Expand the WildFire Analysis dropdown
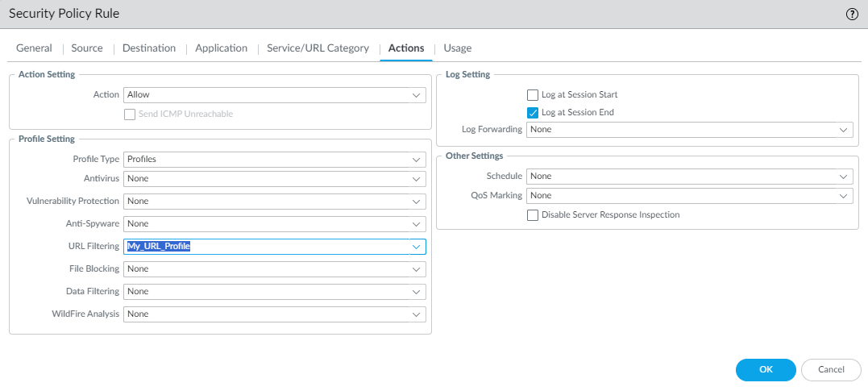This screenshot has width=868, height=391. [274, 314]
